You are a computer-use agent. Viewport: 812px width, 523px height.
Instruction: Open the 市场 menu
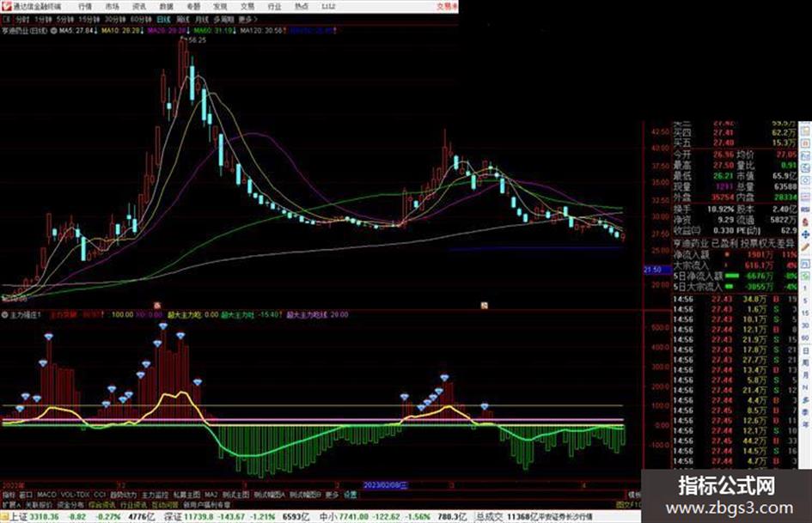(112, 7)
